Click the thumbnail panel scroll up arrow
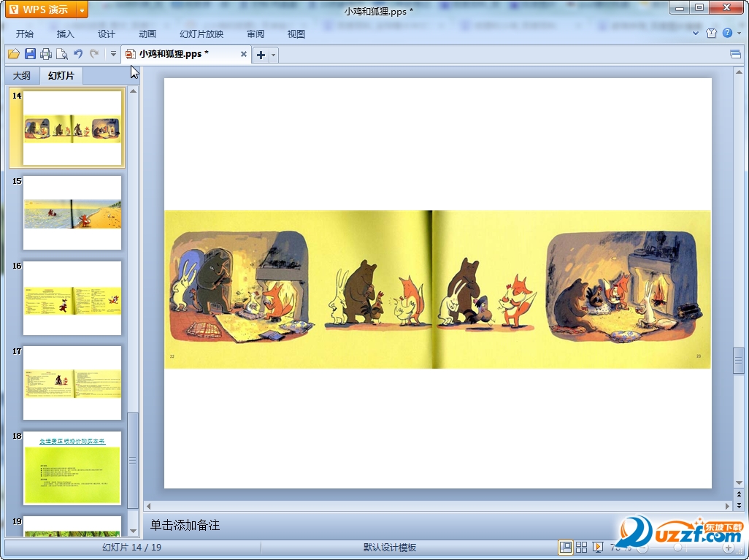 (134, 91)
